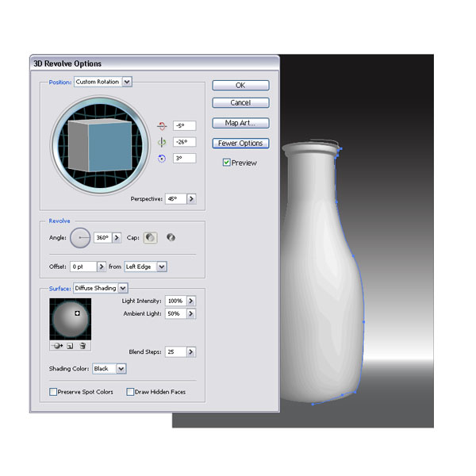Click the Angle 360° input field

[x=103, y=238]
